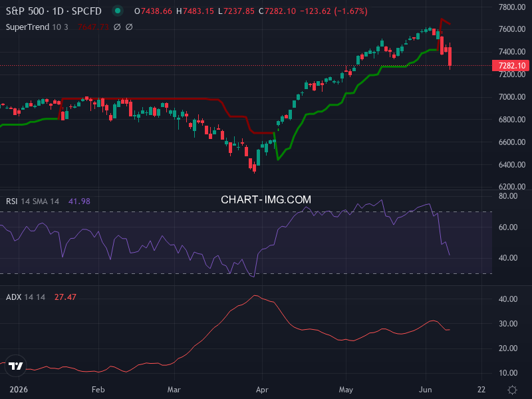Click the close price C7282.10
The width and height of the screenshot is (532, 399).
point(277,11)
